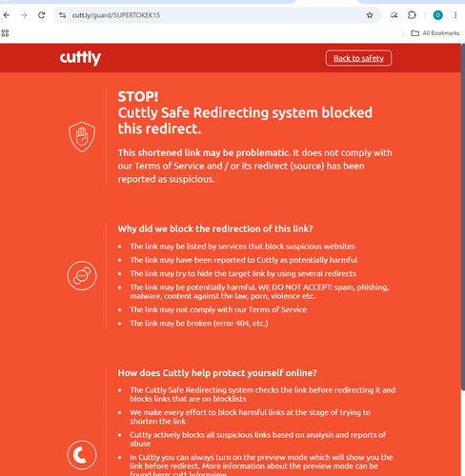The image size is (465, 476).
Task: Click the Why did we block heading
Action: [215, 228]
